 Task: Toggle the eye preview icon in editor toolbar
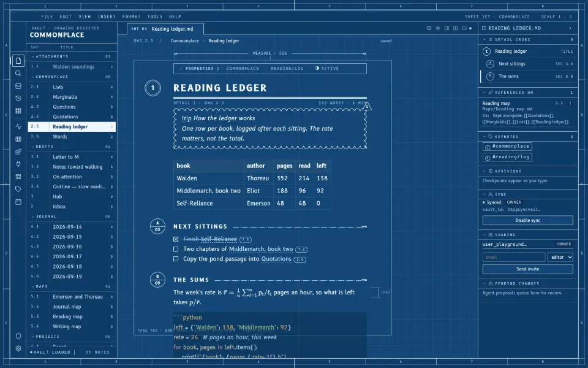tap(437, 28)
